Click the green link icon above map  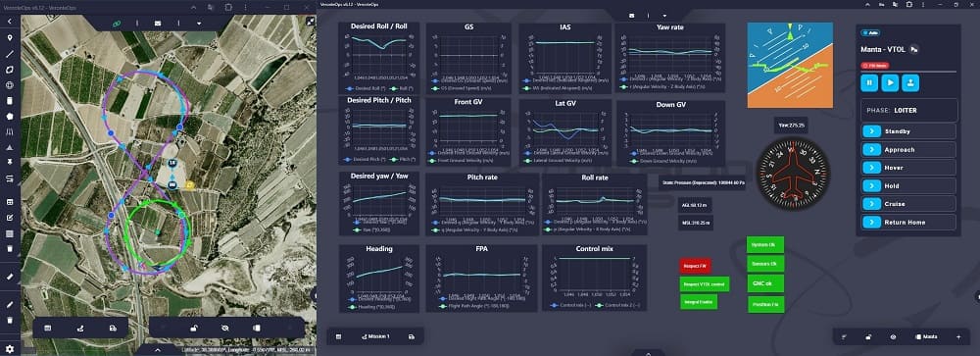click(x=117, y=24)
